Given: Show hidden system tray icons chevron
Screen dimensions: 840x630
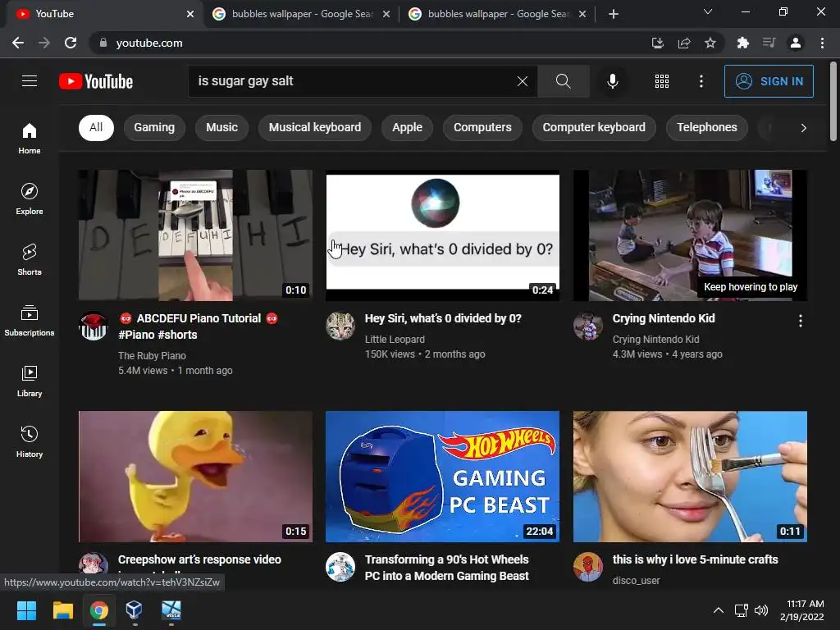Looking at the screenshot, I should [719, 610].
